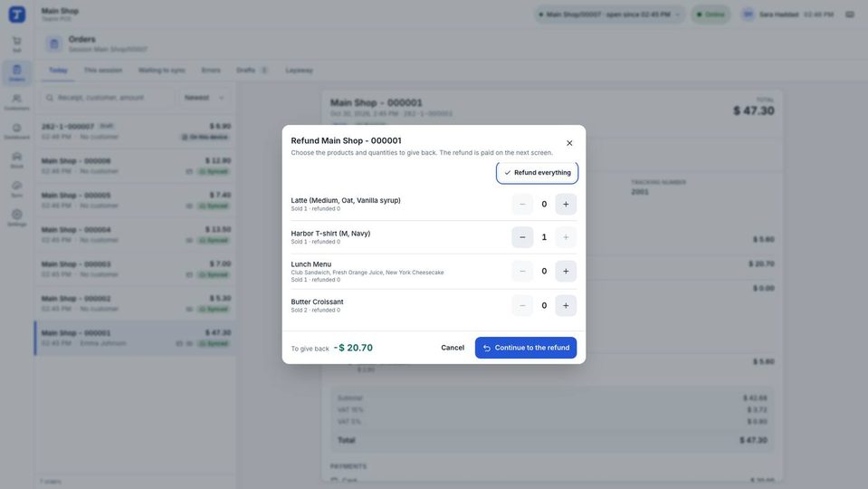The image size is (868, 489).
Task: Switch to the This session tab
Action: click(103, 71)
